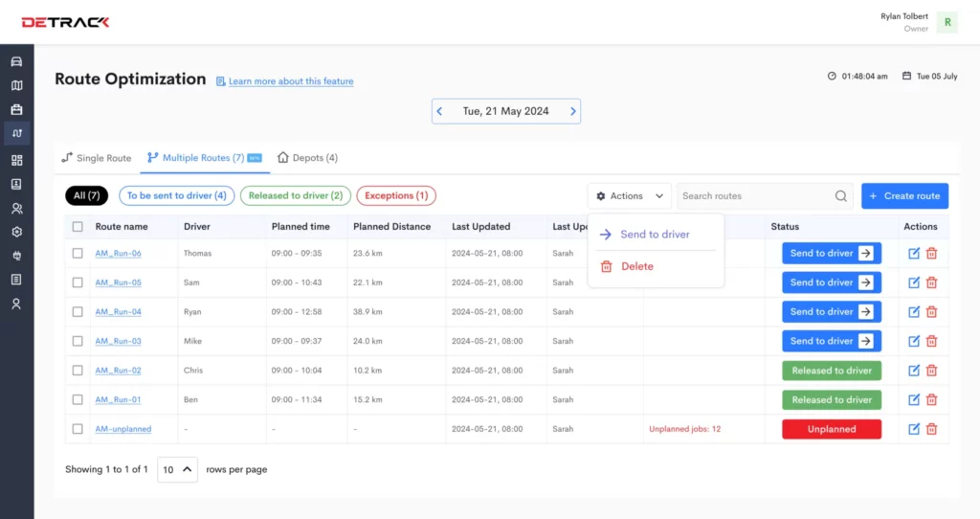Check the AM_Run-01 row checkbox
The height and width of the screenshot is (519, 980).
[x=78, y=399]
